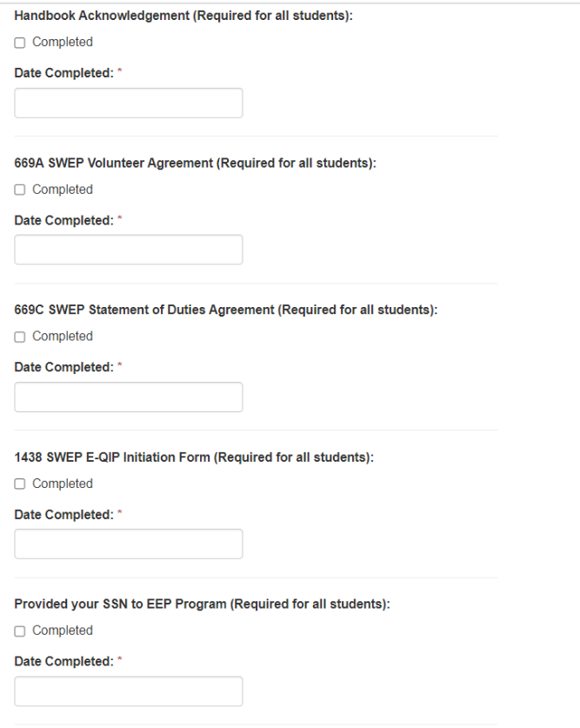Viewport: 580px width, 728px height.
Task: Click the 1438 SWEP E-QIP Initiation Form heading
Action: click(194, 458)
